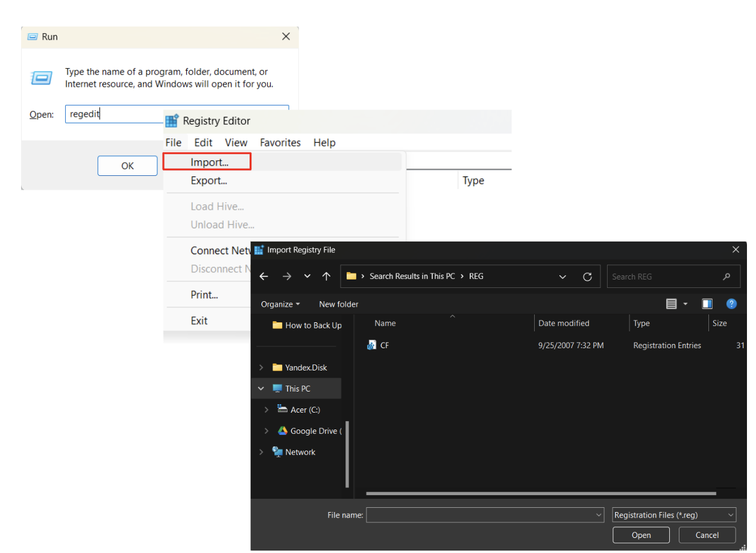Click the forward navigation arrow
Viewport: 756px width, 553px height.
click(x=287, y=276)
